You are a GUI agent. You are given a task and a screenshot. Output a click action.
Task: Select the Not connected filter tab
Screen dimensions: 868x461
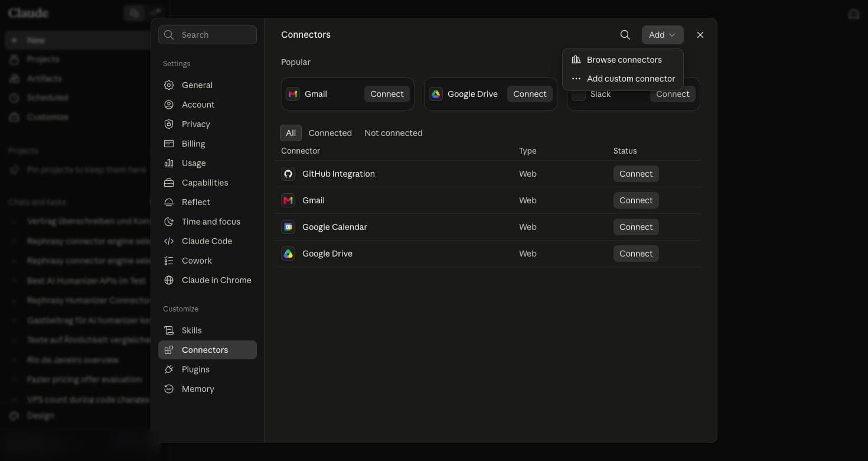click(x=393, y=133)
